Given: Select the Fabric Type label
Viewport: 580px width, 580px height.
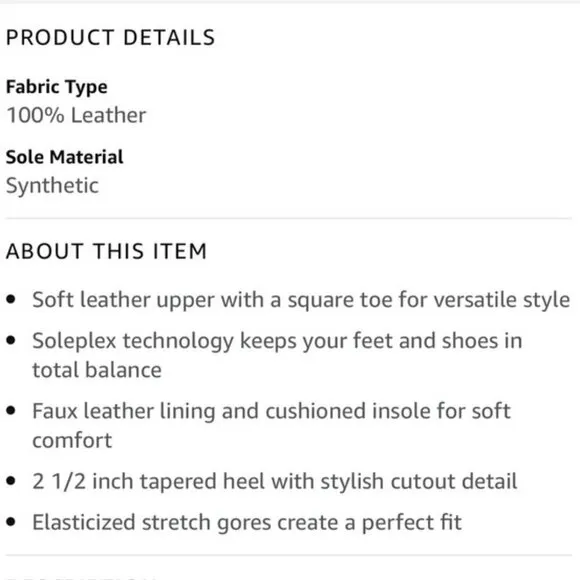Looking at the screenshot, I should pyautogui.click(x=57, y=88).
